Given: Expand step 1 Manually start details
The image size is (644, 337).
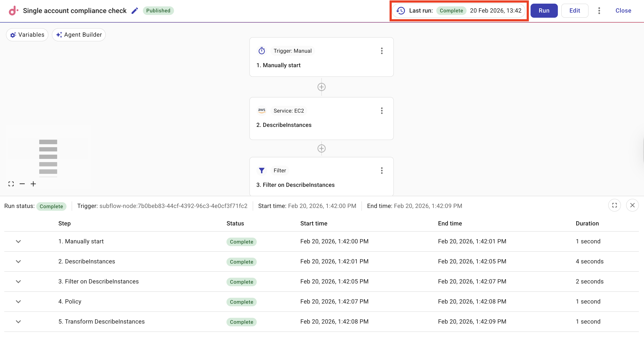Looking at the screenshot, I should [18, 241].
